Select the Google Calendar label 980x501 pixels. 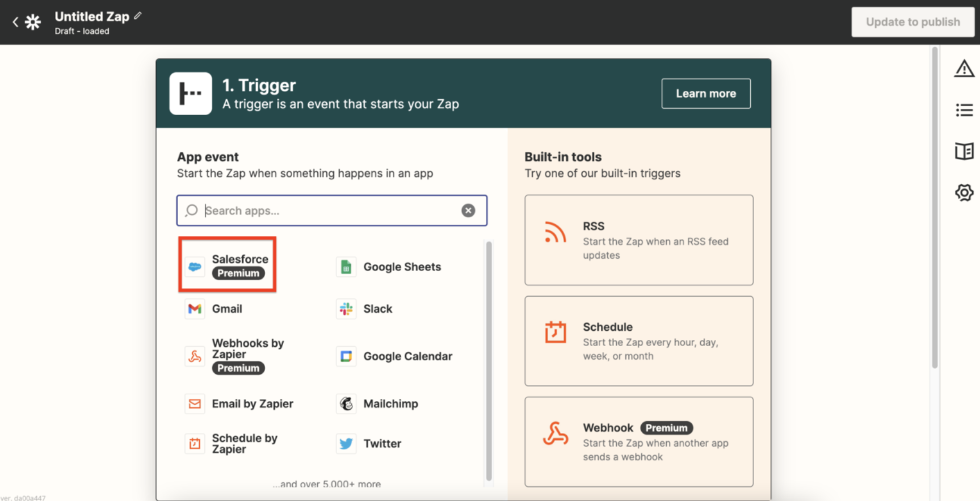pos(408,356)
